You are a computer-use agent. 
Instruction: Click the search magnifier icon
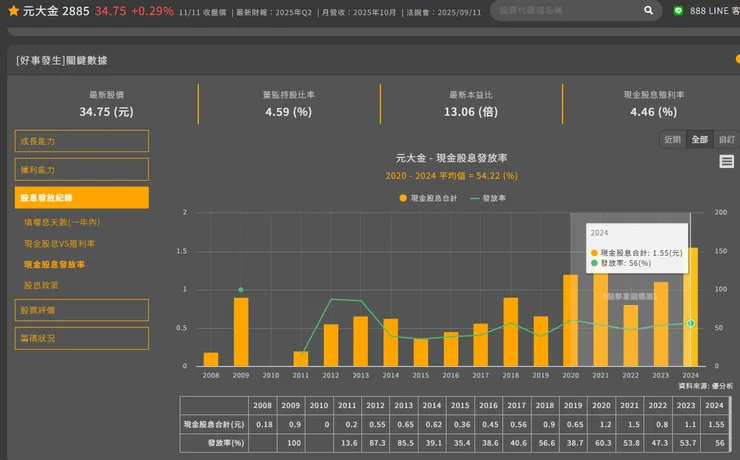(x=648, y=10)
